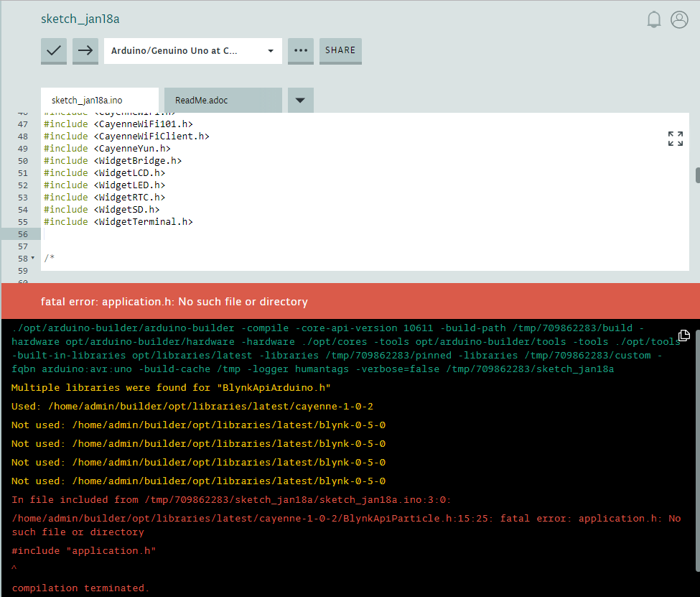Image resolution: width=700 pixels, height=597 pixels.
Task: Select the BlynkApiArduino.h warning line
Action: point(170,387)
